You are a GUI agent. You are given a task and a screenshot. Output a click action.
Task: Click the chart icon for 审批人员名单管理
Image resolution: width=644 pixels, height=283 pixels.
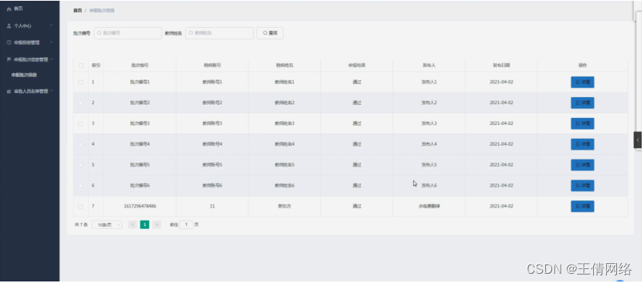[9, 91]
